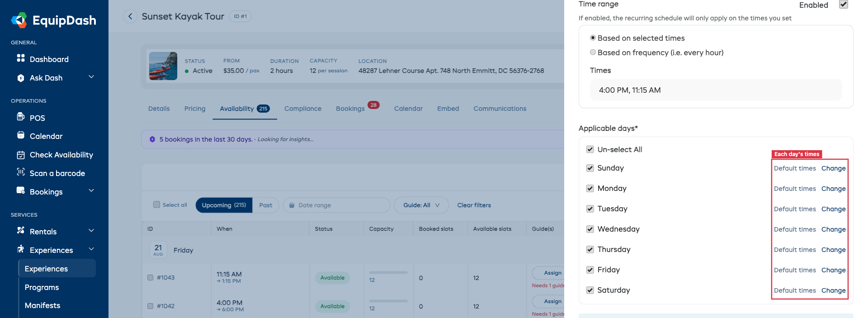Open the Dashboard grid icon
The image size is (868, 318).
pos(21,58)
